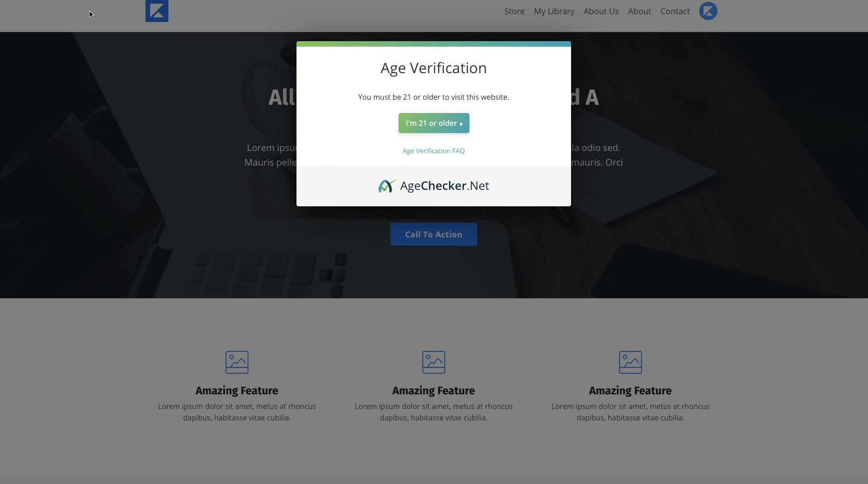Click the blue square site logo
868x484 pixels.
pos(157,11)
